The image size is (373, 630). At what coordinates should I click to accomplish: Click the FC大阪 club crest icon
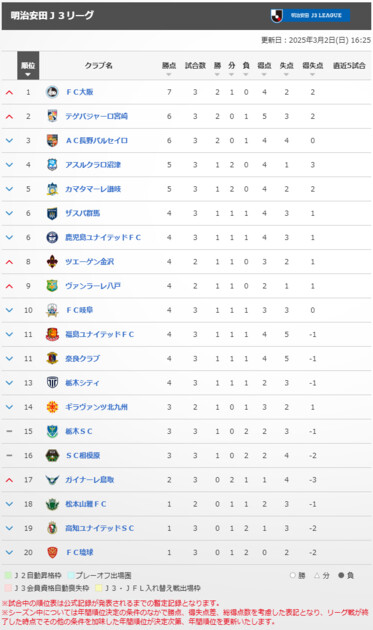52,92
